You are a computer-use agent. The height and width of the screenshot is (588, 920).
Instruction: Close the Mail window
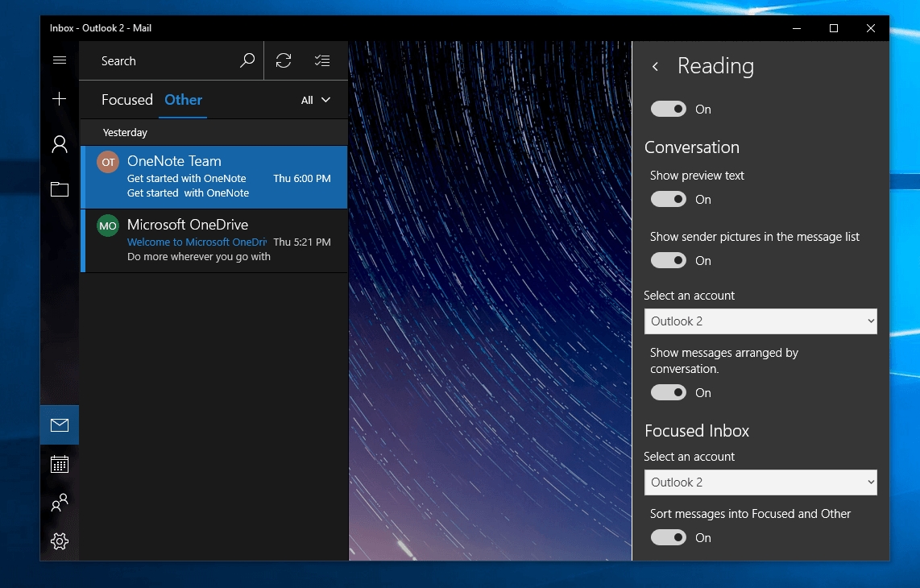tap(871, 28)
